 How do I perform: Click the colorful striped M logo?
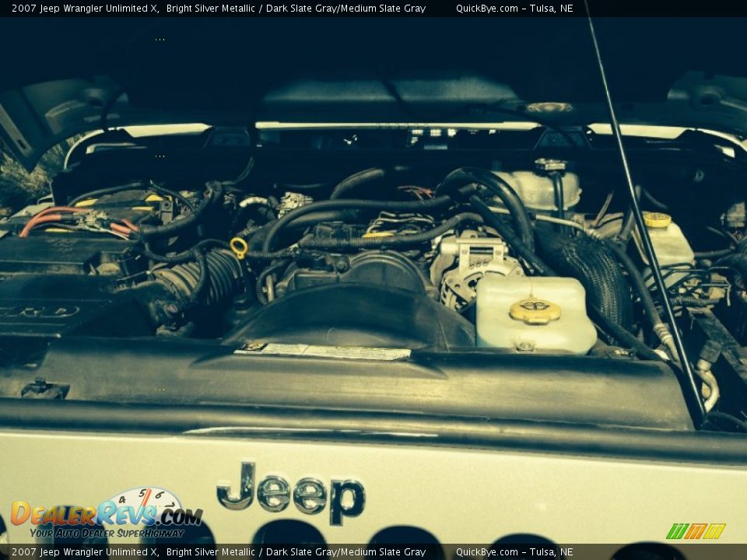point(695,531)
